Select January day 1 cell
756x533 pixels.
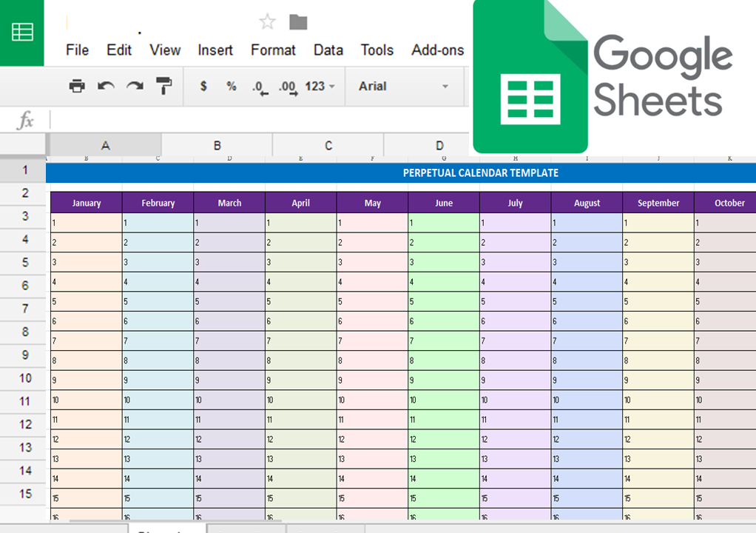coord(87,223)
